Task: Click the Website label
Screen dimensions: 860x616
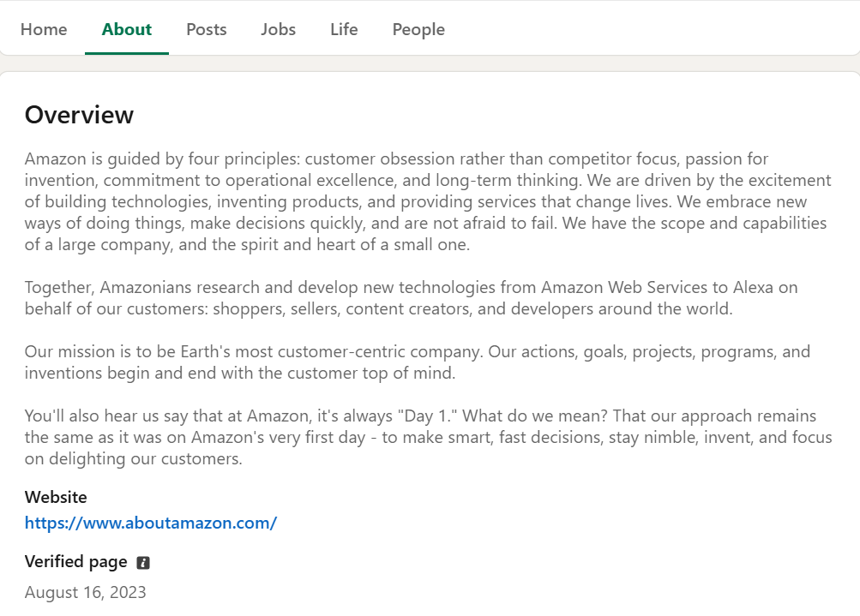Action: 55,497
